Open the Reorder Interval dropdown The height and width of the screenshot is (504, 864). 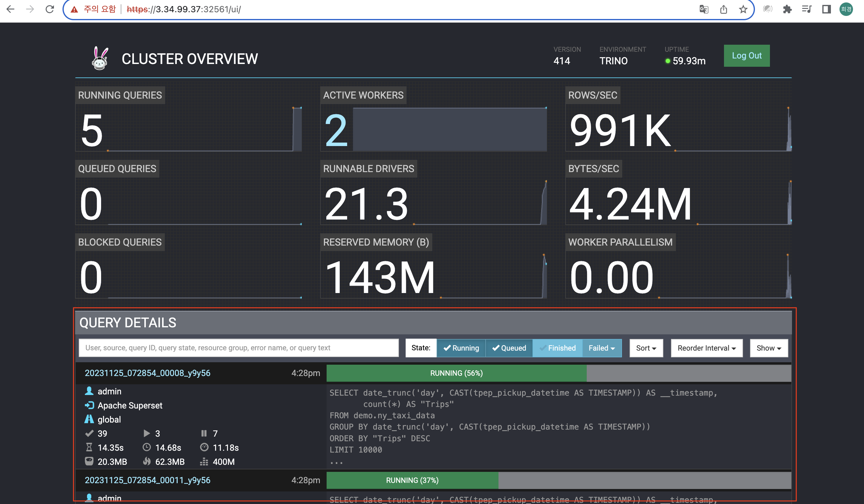(x=707, y=348)
